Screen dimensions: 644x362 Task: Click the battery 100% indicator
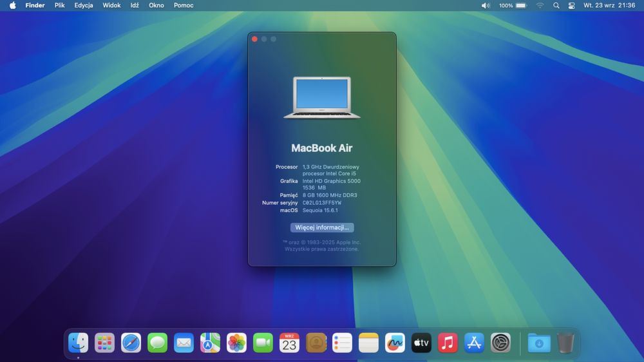(x=513, y=5)
